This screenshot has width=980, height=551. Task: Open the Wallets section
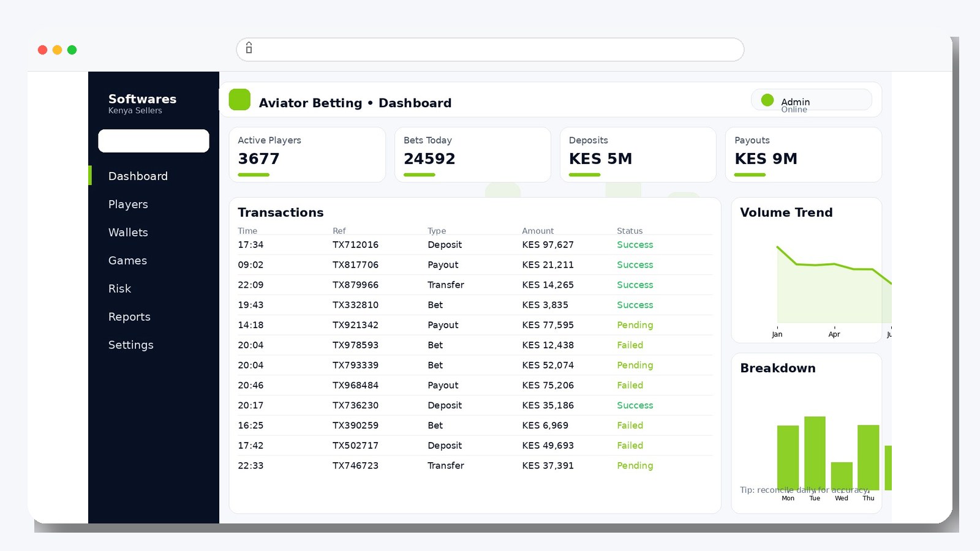(x=128, y=232)
